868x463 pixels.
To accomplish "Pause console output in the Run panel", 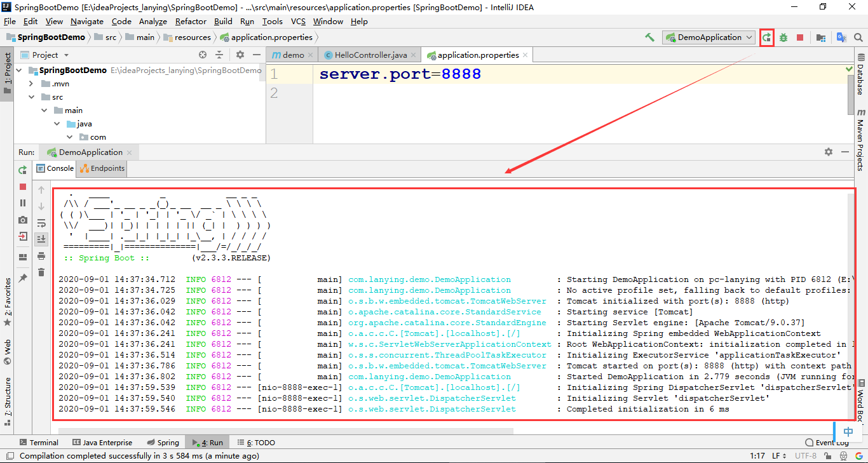I will click(x=23, y=203).
